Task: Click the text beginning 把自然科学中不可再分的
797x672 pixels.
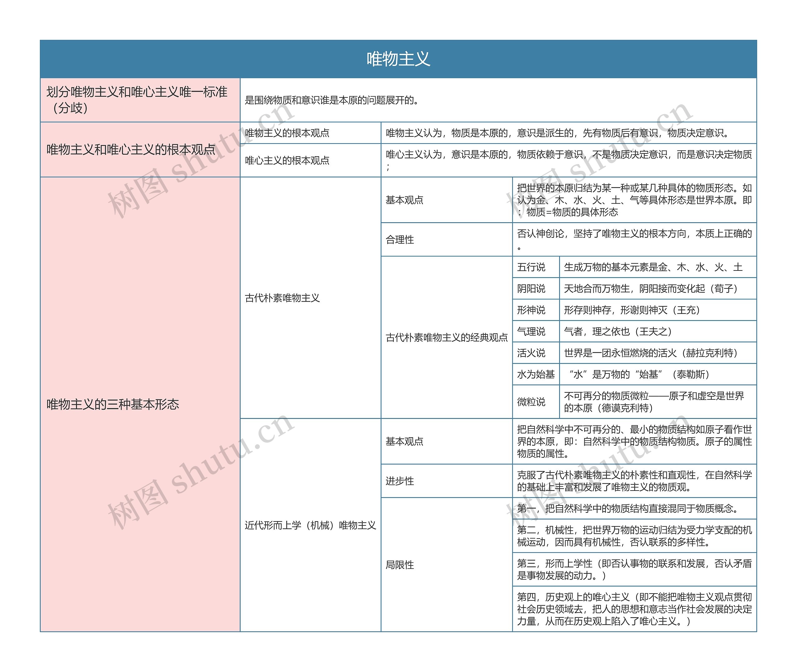Action: click(634, 441)
